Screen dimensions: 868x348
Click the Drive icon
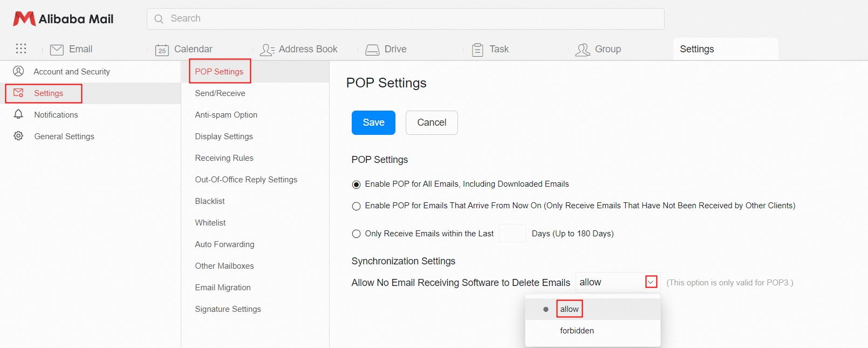372,50
